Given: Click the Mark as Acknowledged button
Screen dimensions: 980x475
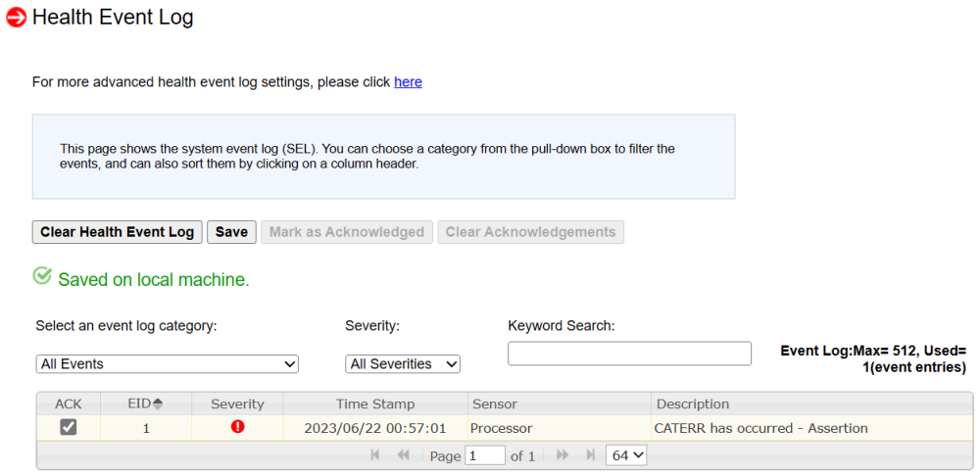Looking at the screenshot, I should coord(347,232).
